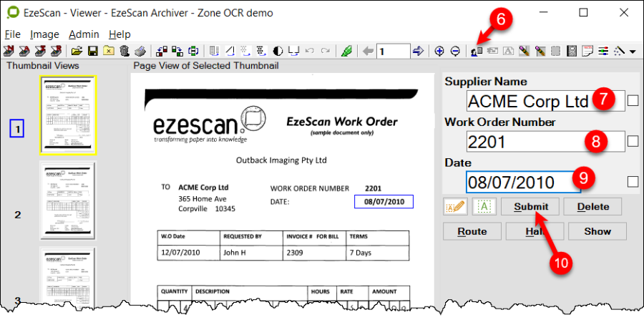
Task: Open the Admin menu
Action: (x=84, y=34)
